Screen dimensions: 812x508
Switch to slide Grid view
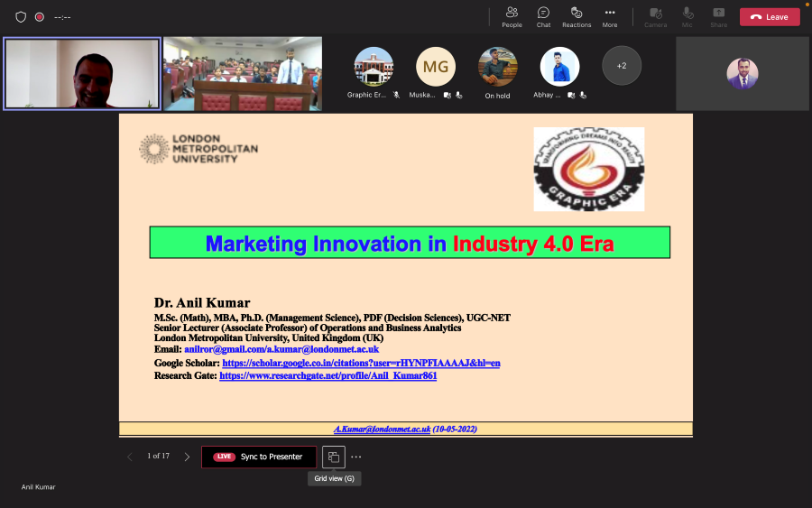pyautogui.click(x=334, y=457)
